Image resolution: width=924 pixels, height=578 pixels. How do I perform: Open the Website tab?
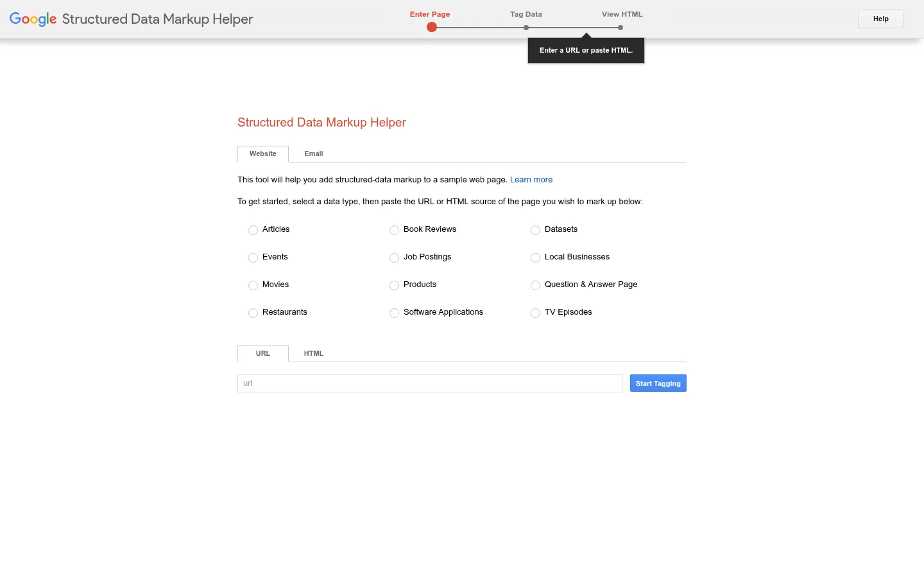pos(263,154)
